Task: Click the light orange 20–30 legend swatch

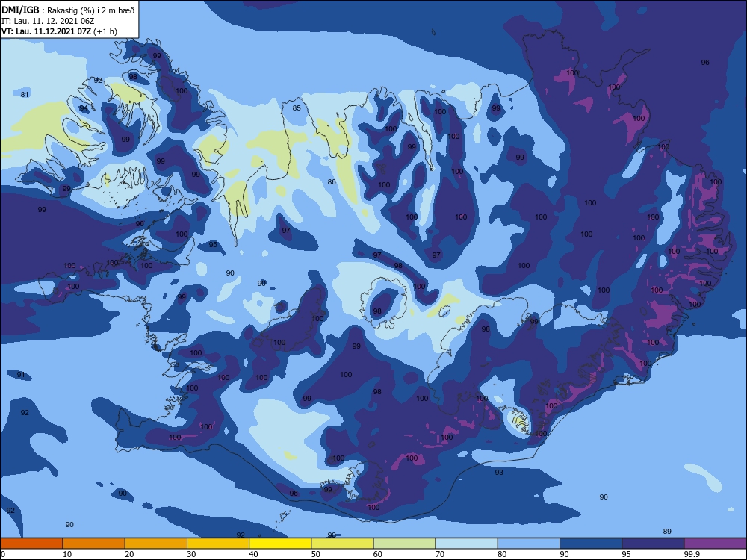Action: click(156, 544)
